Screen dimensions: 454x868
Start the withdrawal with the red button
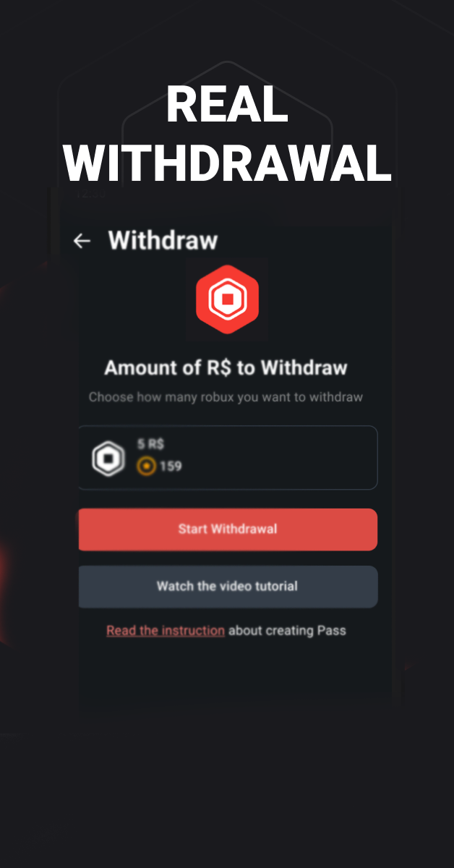[228, 529]
